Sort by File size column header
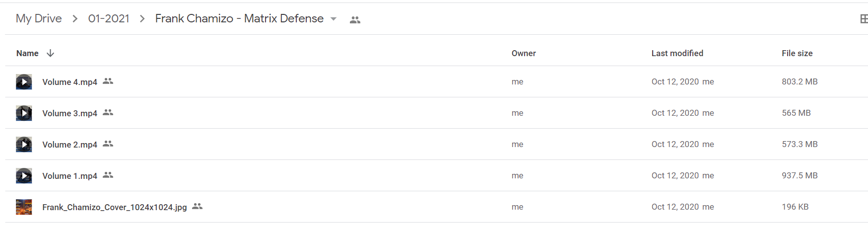 797,53
